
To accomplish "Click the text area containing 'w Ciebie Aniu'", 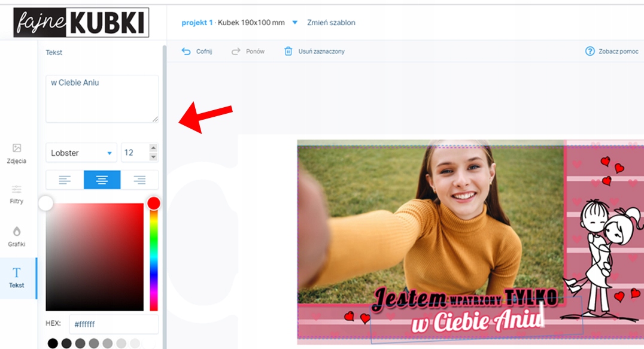I will point(102,99).
